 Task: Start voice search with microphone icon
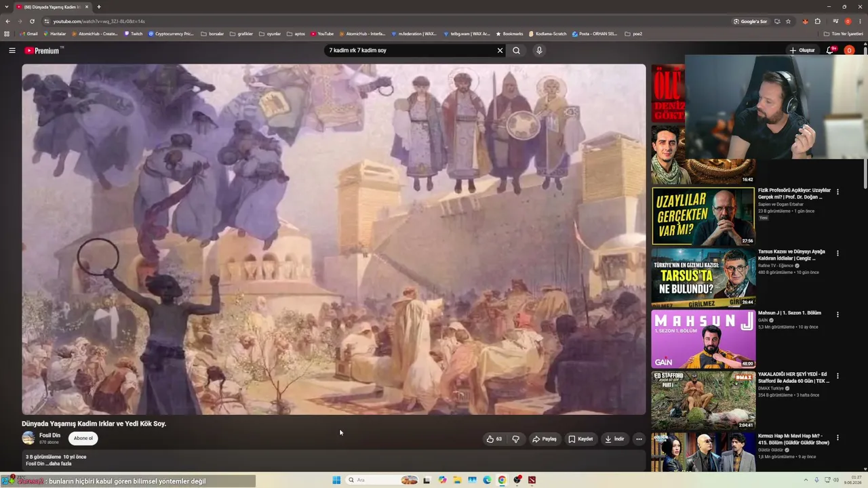click(x=539, y=50)
